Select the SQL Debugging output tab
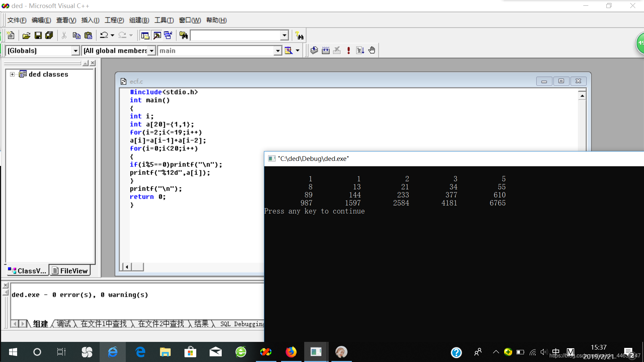This screenshot has height=362, width=644. pos(242,324)
